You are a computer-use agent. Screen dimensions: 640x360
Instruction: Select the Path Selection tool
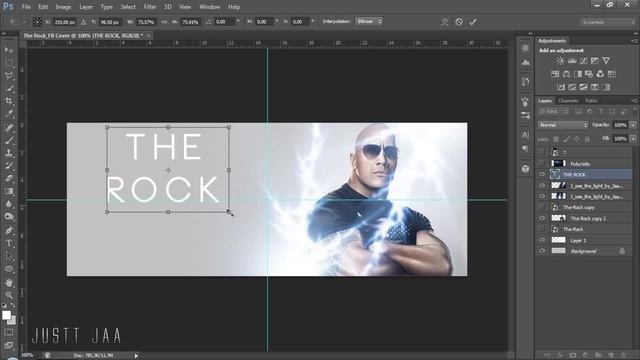9,256
